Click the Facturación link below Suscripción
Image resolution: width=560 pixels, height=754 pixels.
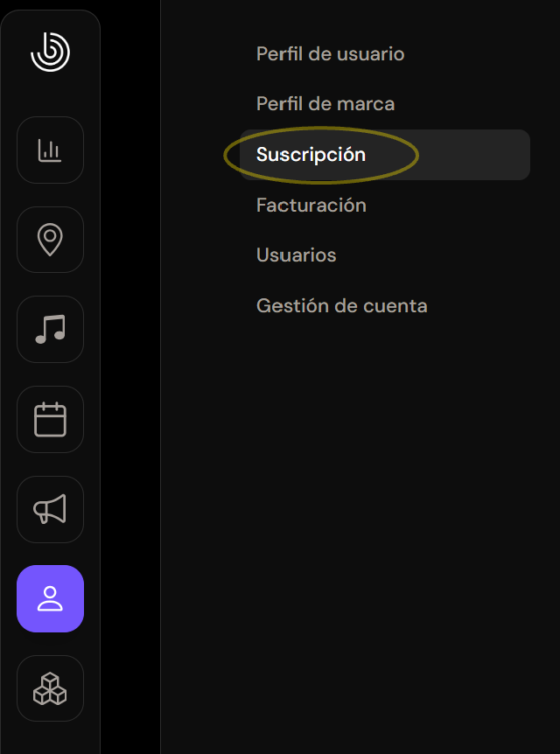tap(311, 206)
